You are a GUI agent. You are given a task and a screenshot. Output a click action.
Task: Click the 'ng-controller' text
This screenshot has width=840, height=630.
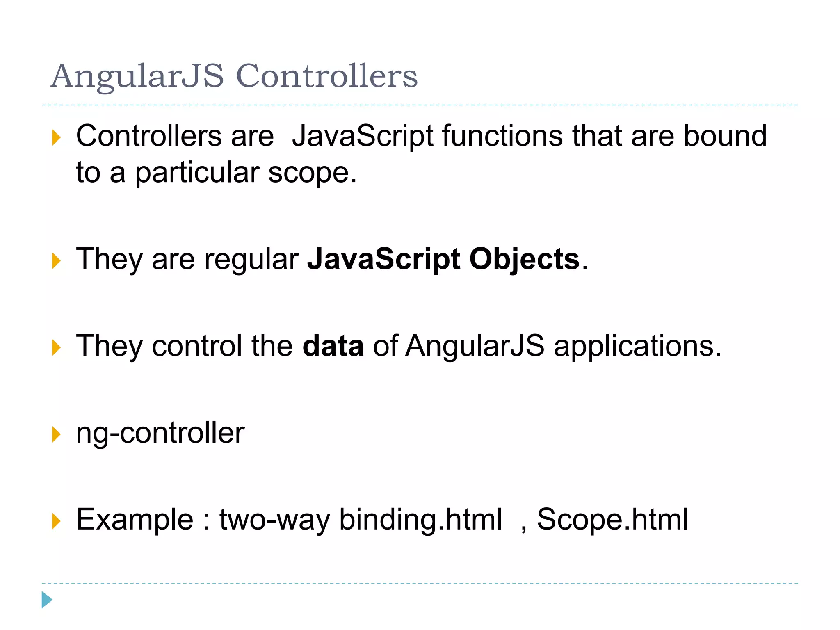[x=160, y=434]
